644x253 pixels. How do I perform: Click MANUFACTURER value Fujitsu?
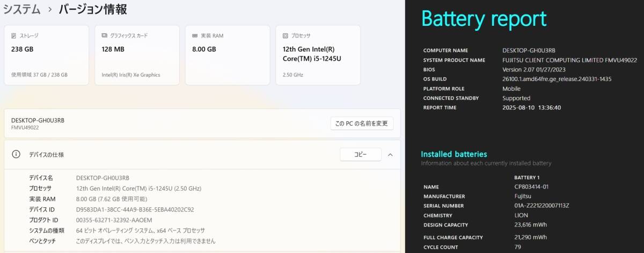click(523, 197)
